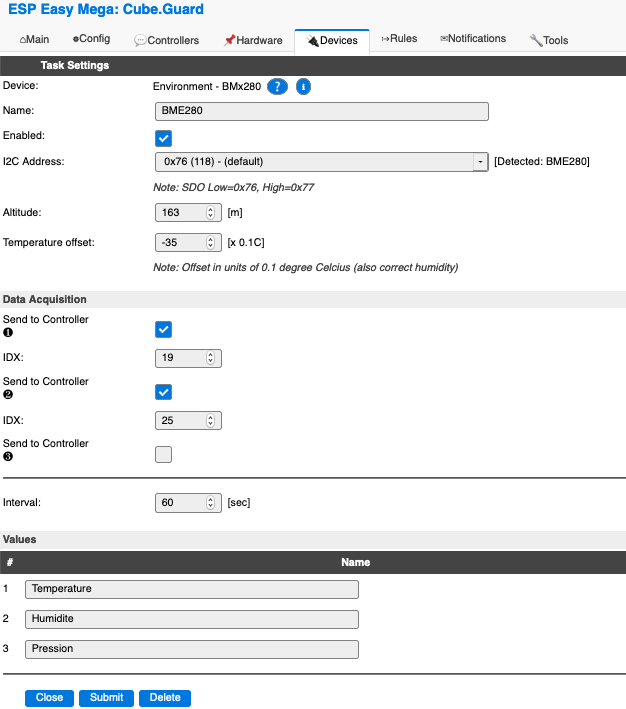
Task: Click the Altitude spinner arrows
Action: [x=210, y=213]
